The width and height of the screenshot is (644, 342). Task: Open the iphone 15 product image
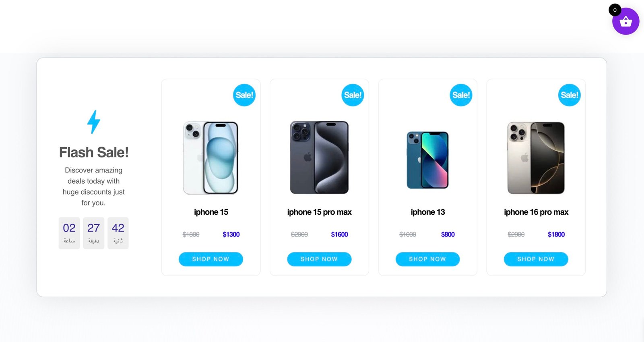[x=211, y=158]
